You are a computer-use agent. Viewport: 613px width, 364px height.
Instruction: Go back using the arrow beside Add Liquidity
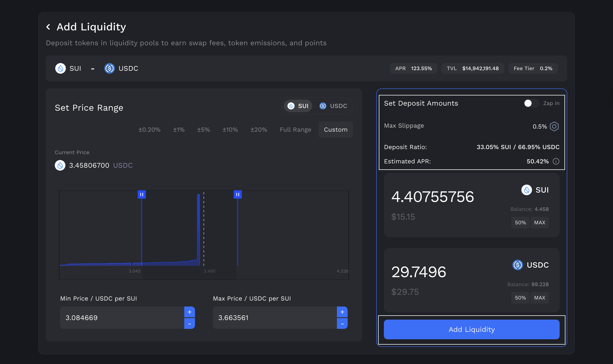48,27
